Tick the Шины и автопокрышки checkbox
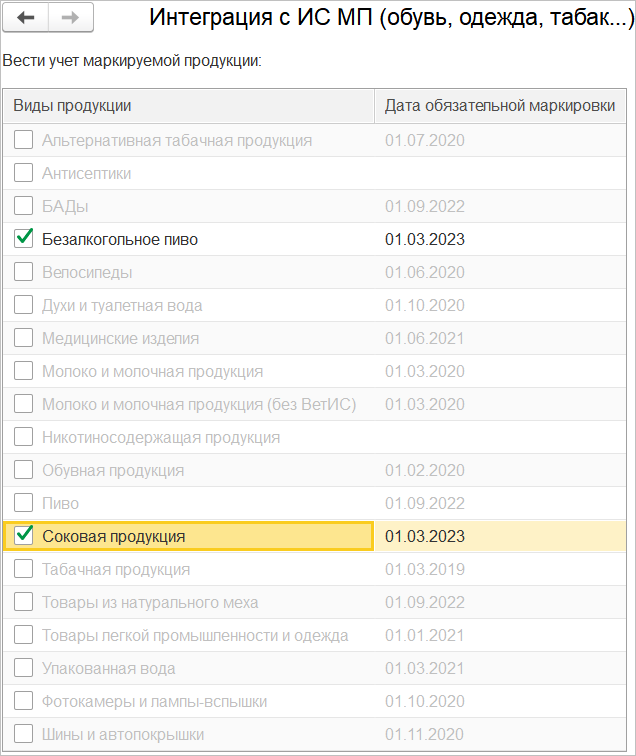Screen dimensions: 636x756 click(x=24, y=734)
